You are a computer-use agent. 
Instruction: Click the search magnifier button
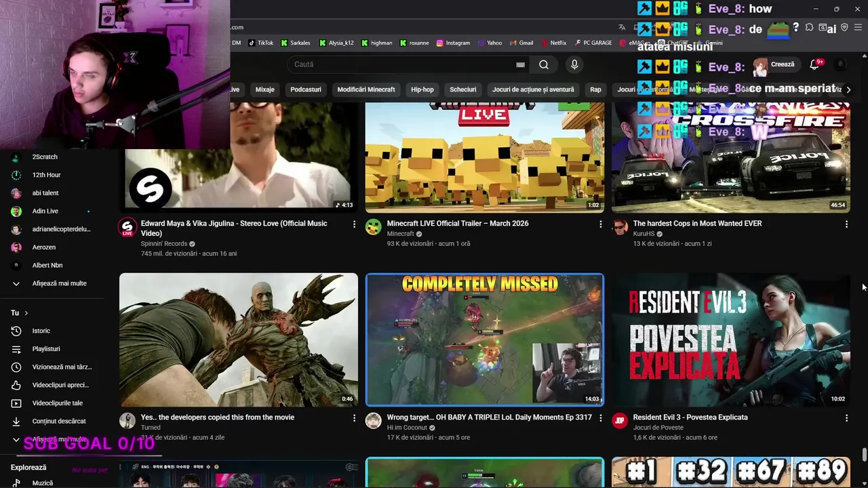[544, 64]
